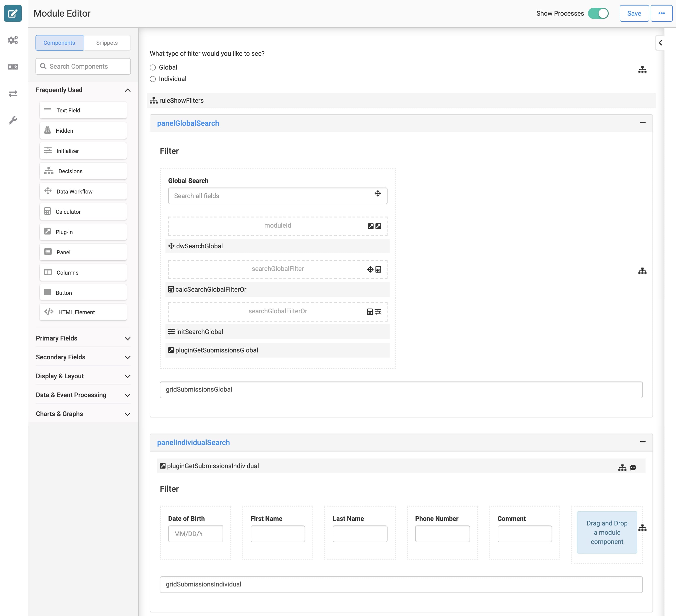Click the pluginGetSubmissionsIndividual plug-in row

click(401, 466)
